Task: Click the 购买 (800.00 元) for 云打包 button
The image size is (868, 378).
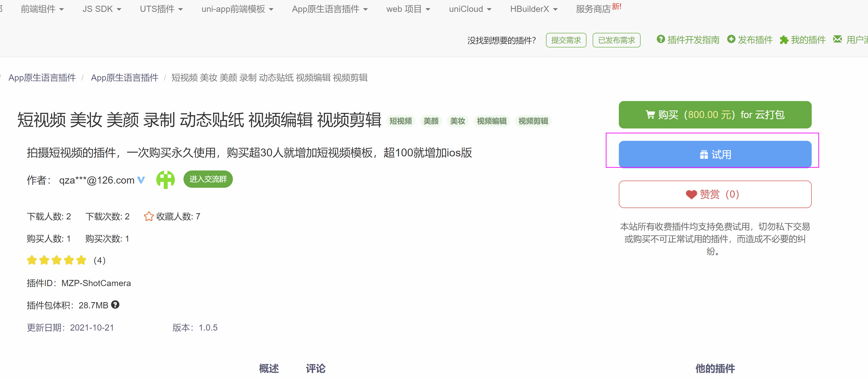Action: [x=715, y=115]
